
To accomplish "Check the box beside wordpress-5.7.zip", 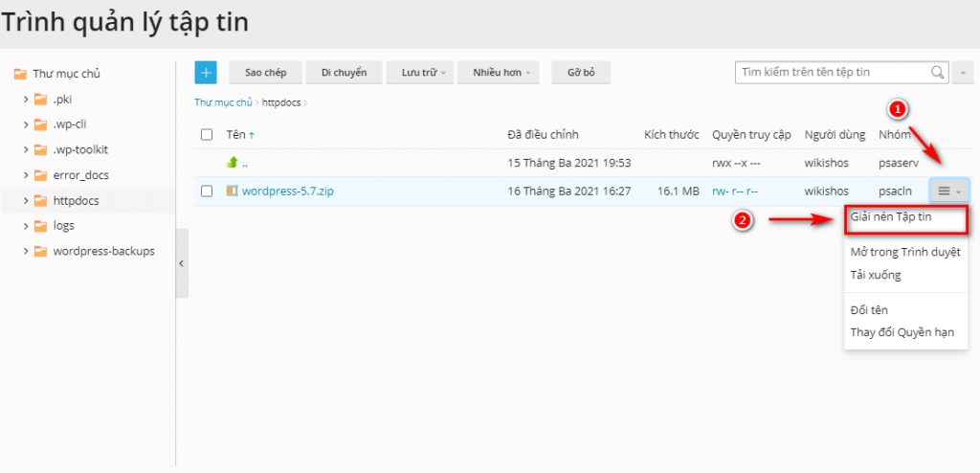I will 207,191.
